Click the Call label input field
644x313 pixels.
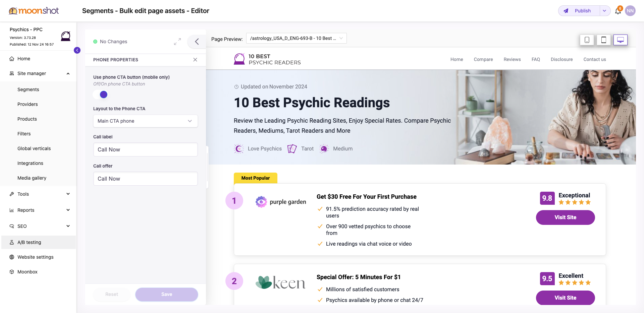[x=146, y=149]
